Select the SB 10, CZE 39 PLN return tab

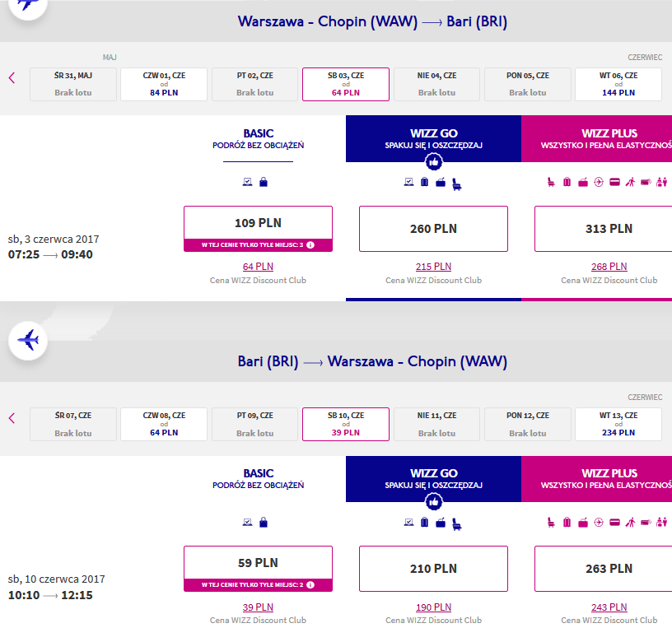point(346,424)
